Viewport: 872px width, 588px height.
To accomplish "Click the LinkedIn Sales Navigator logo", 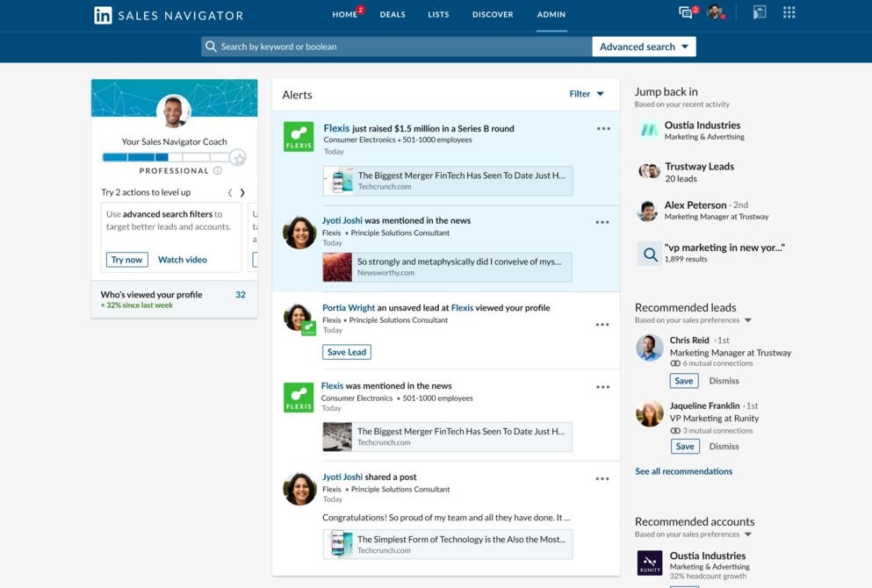I will (169, 15).
